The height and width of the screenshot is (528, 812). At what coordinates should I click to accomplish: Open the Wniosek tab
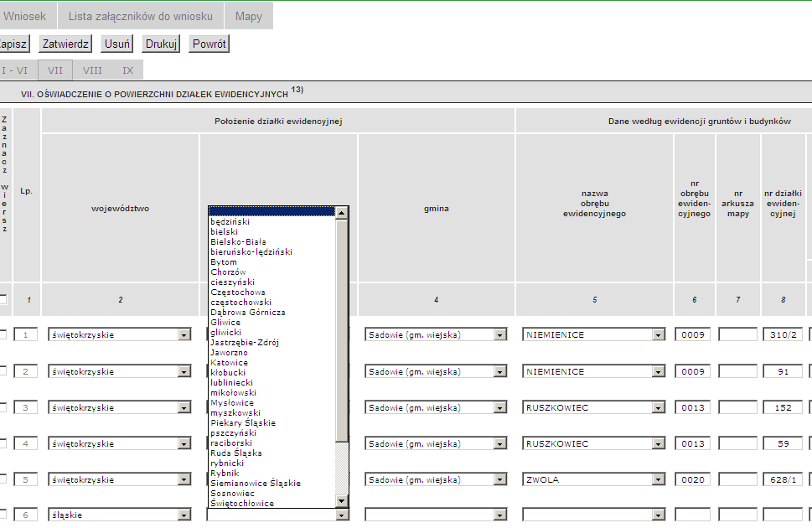click(x=27, y=16)
